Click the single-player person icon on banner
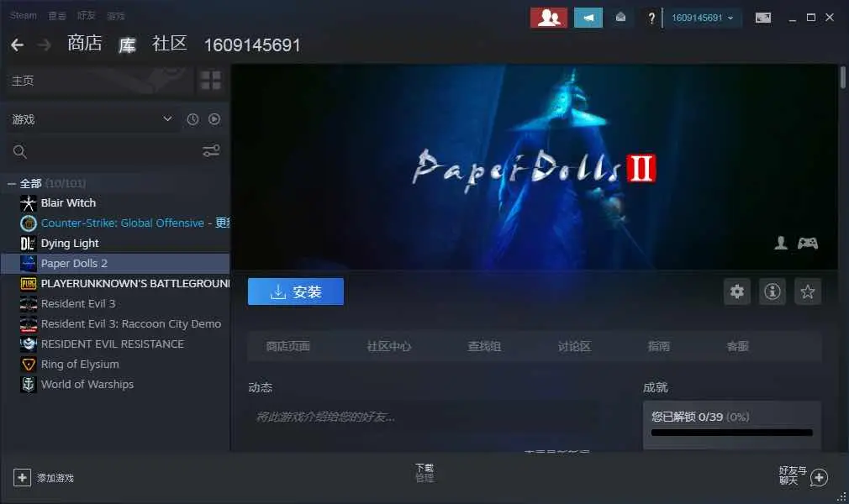The image size is (849, 504). (781, 243)
